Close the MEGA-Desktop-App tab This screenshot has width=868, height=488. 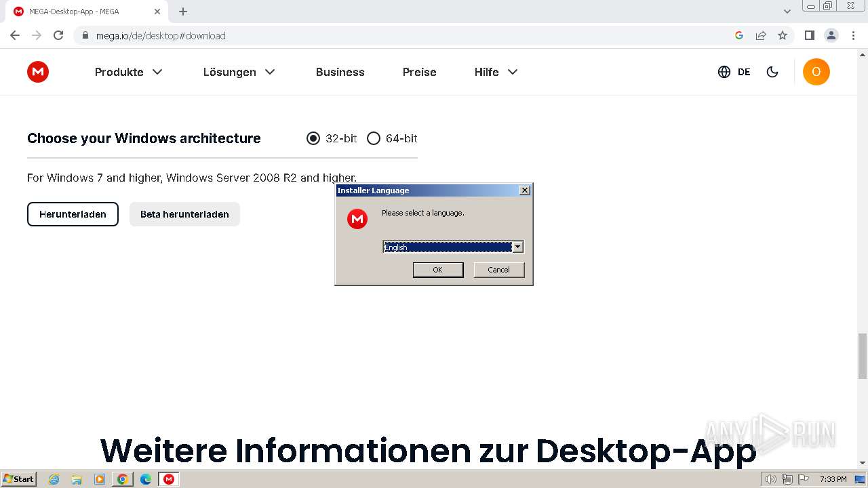(157, 12)
